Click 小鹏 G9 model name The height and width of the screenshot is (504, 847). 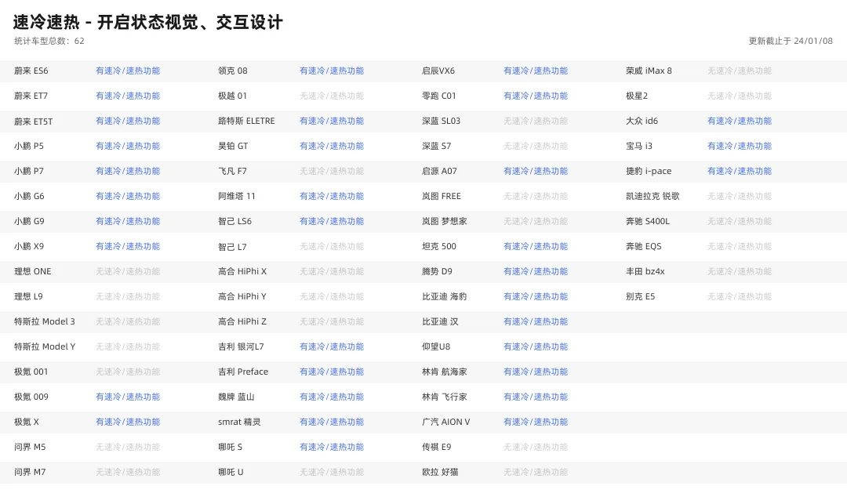tap(29, 221)
